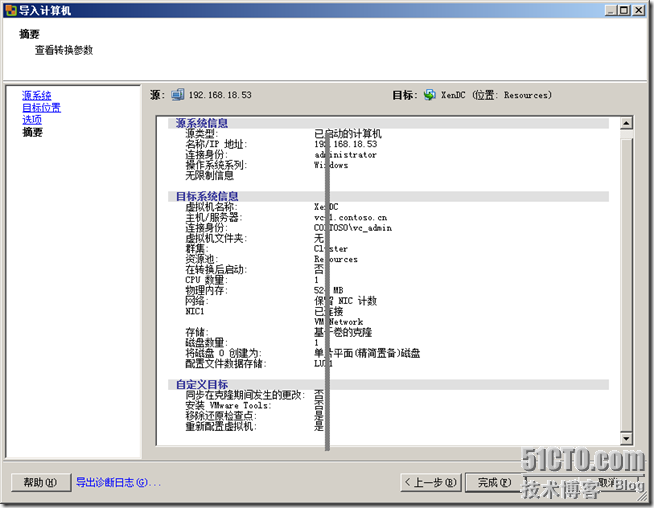
Task: Go to the 目标位置 step link
Action: click(x=41, y=108)
